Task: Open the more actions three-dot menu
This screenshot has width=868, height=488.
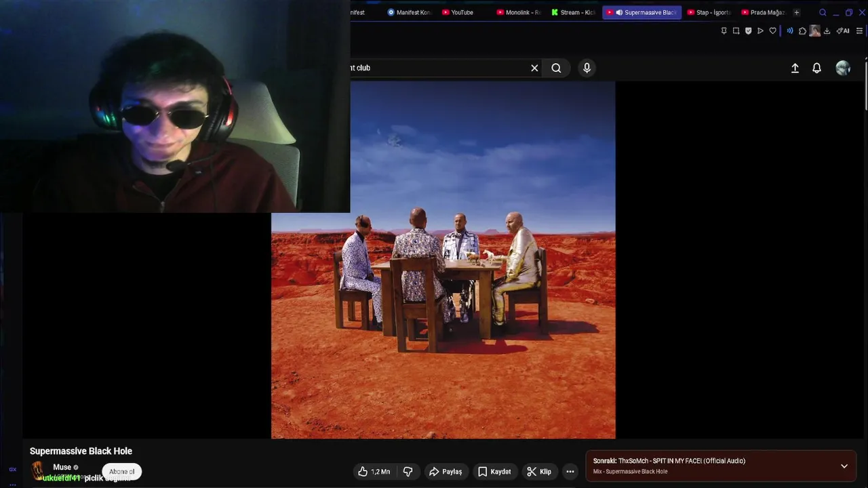Action: coord(570,472)
